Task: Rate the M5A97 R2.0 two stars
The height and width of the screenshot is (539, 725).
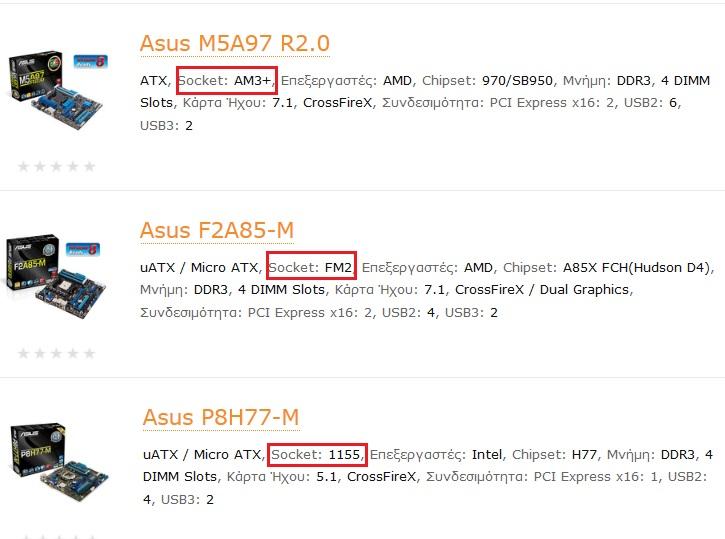Action: coord(41,166)
